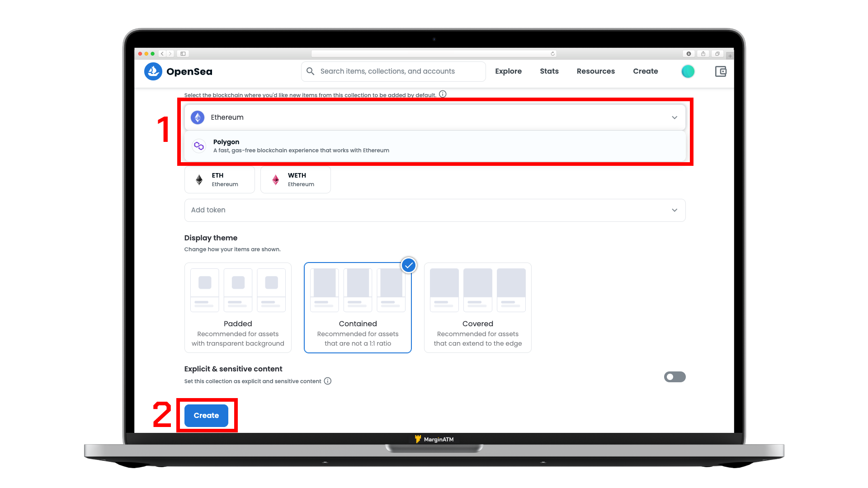Click the blockchain dropdown chevron
The image size is (868, 488).
click(675, 117)
